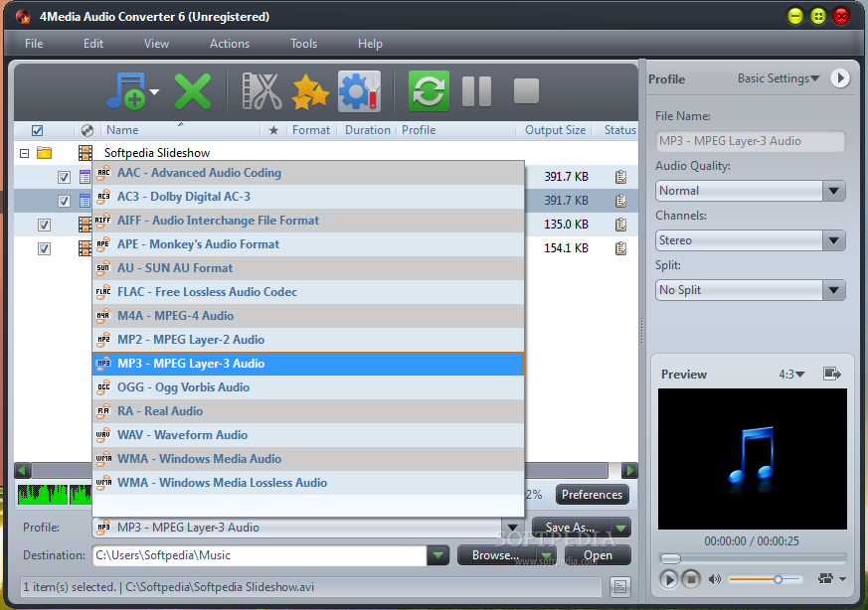
Task: Click the Browse... button
Action: pos(496,555)
